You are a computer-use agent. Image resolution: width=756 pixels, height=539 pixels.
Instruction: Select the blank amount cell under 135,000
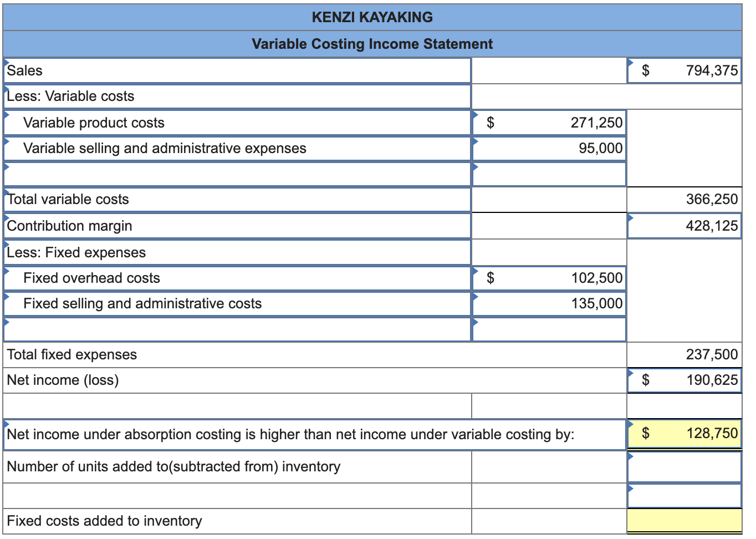pyautogui.click(x=549, y=329)
